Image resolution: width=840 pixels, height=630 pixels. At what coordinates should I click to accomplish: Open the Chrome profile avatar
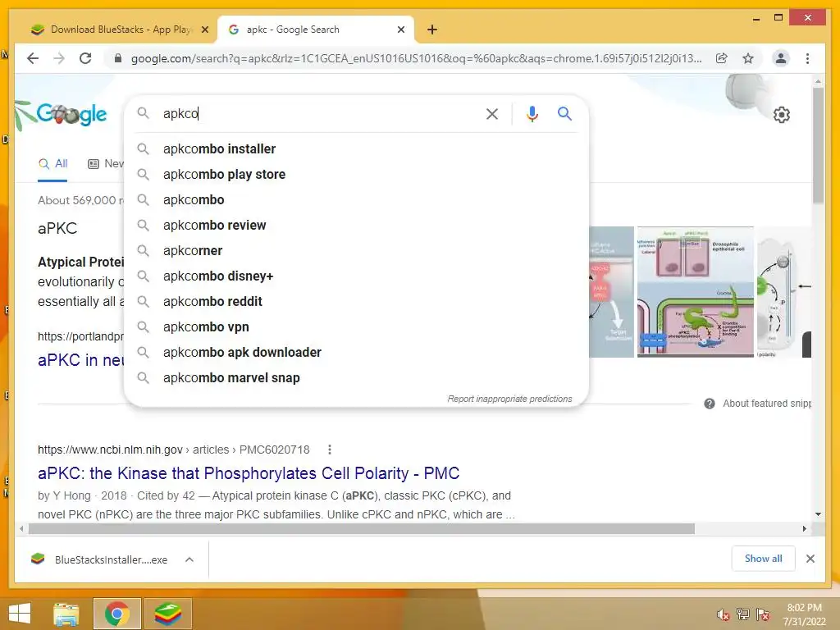(781, 58)
